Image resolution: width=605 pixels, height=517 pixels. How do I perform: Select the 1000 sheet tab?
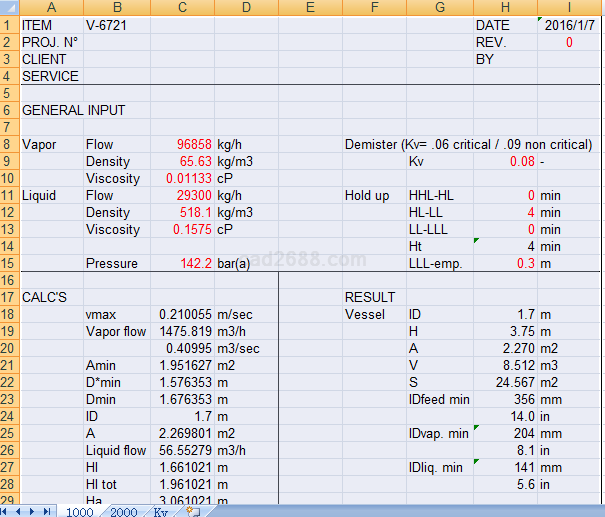pos(79,511)
